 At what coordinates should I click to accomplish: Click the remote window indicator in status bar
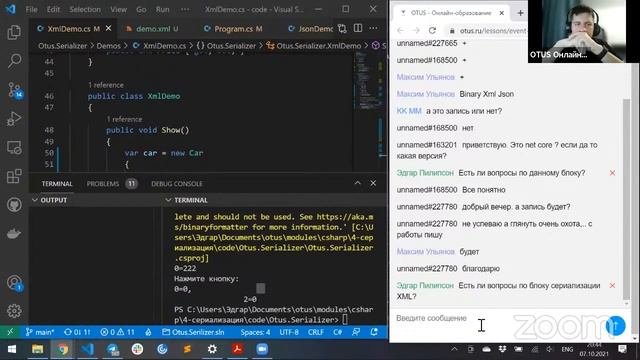tap(10, 332)
